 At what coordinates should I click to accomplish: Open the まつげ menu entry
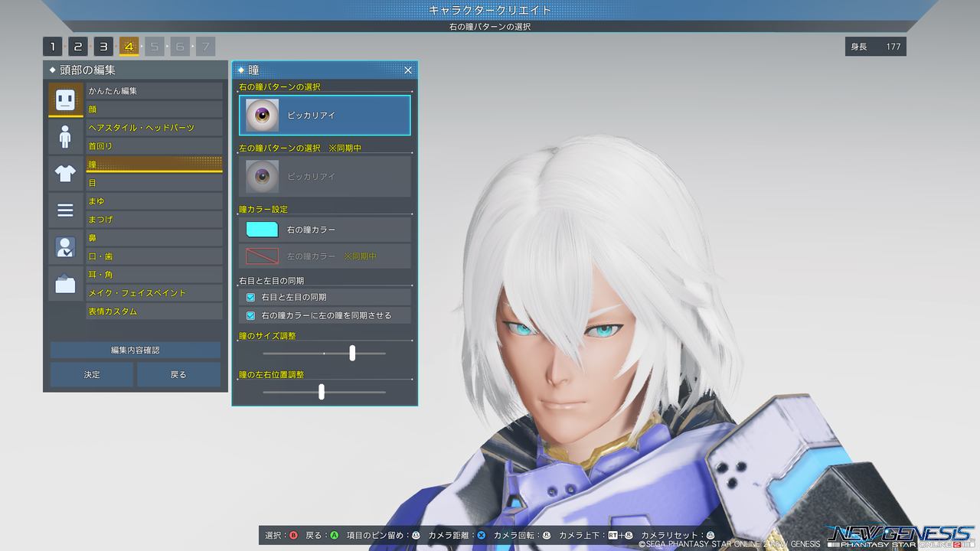[154, 220]
